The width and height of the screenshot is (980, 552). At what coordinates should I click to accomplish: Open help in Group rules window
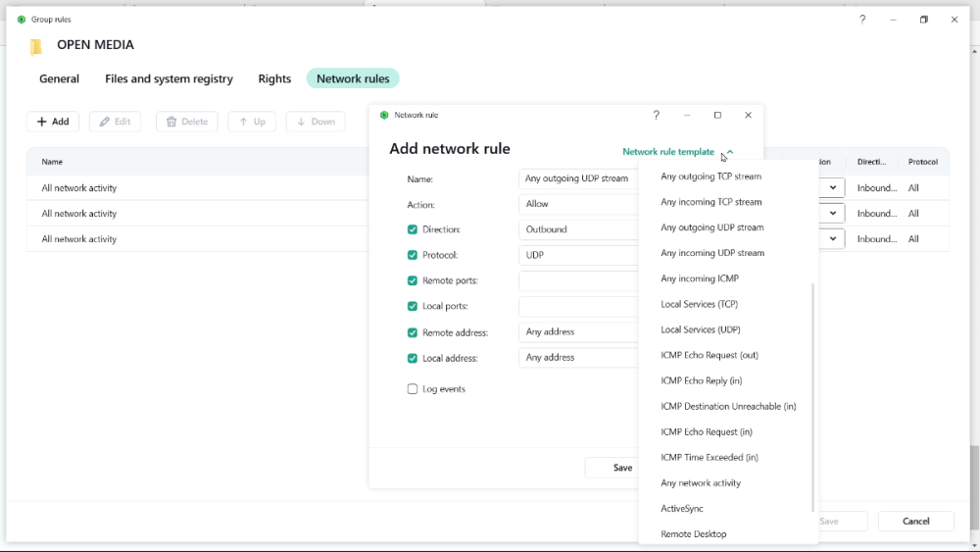862,20
